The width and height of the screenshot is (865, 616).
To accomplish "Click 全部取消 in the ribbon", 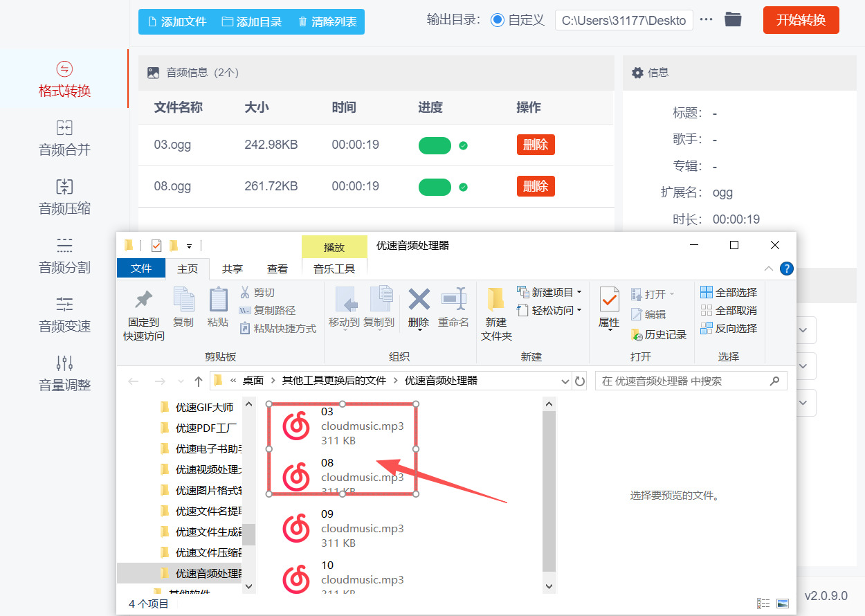I will point(729,311).
